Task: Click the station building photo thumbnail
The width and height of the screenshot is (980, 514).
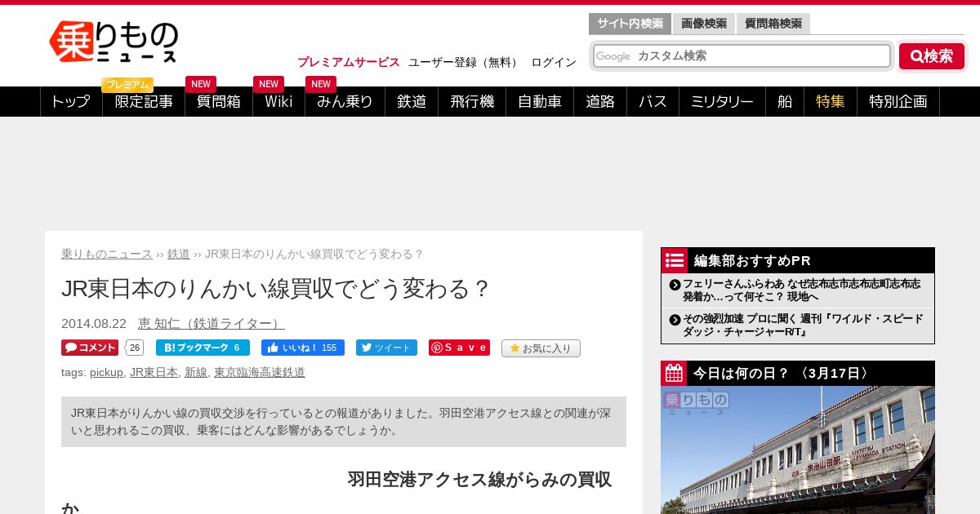Action: (798, 450)
